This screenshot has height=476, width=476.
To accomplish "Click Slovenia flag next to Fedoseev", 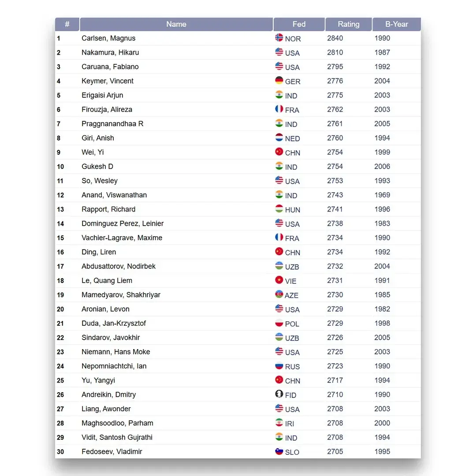I will (x=279, y=451).
